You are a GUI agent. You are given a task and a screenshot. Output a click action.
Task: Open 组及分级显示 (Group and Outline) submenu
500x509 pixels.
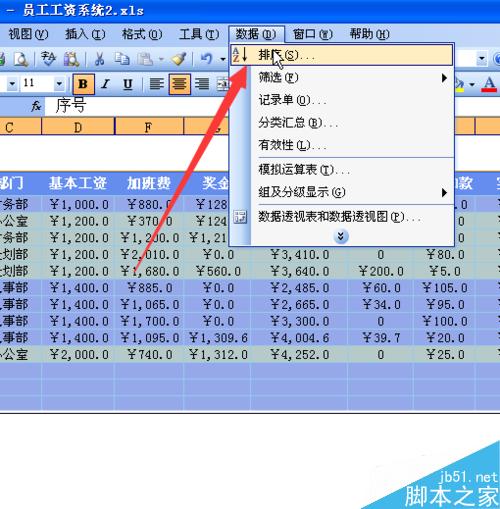pos(341,192)
